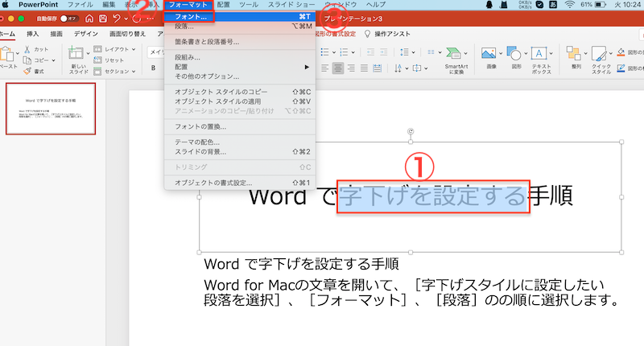This screenshot has height=346, width=644.
Task: Align text right
Action: pyautogui.click(x=351, y=68)
